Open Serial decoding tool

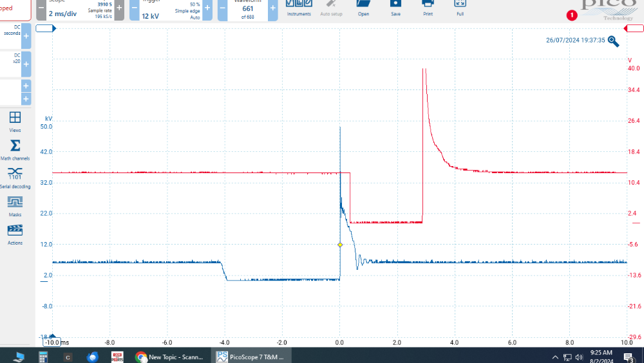click(x=15, y=177)
